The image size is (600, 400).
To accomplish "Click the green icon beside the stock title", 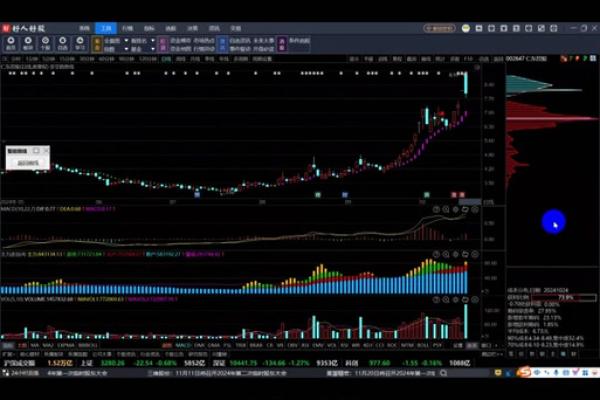I will pyautogui.click(x=585, y=59).
